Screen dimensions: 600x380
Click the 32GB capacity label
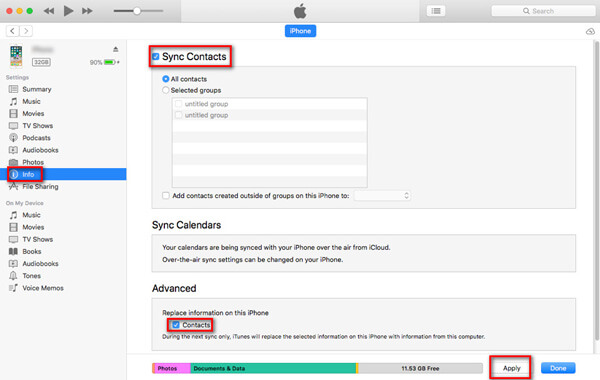(41, 62)
